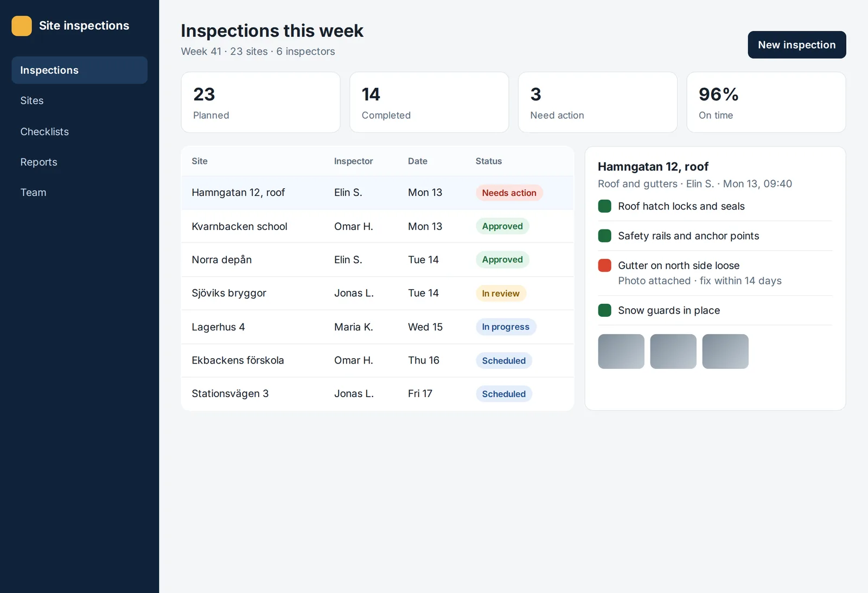Select the 23 Planned stat card

[260, 102]
